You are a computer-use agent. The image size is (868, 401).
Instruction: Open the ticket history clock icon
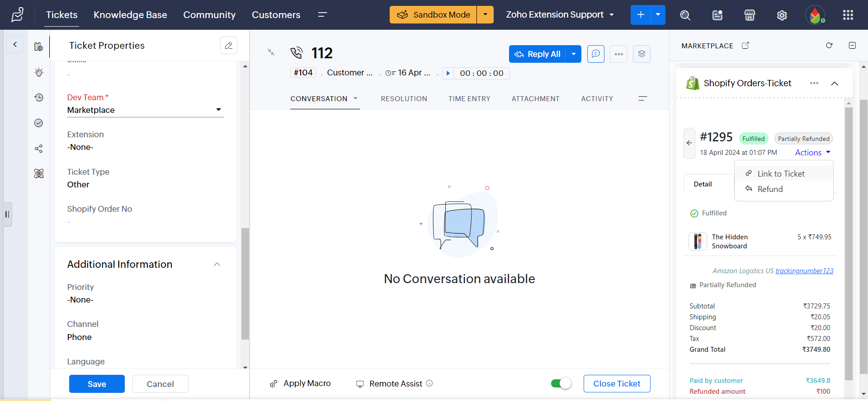coord(39,98)
